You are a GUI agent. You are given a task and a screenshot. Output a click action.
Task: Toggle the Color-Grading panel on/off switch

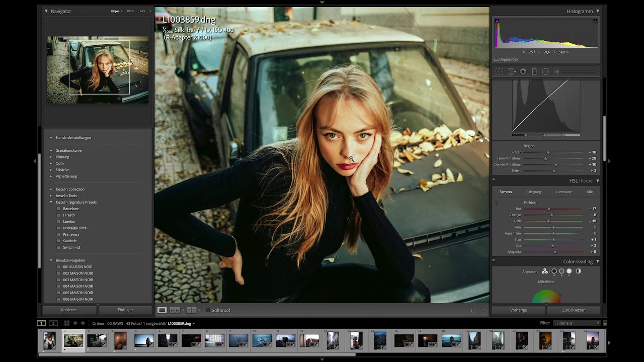(x=494, y=261)
